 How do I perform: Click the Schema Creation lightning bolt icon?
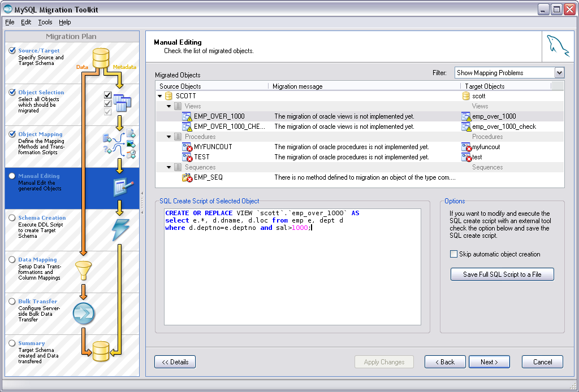tap(121, 230)
